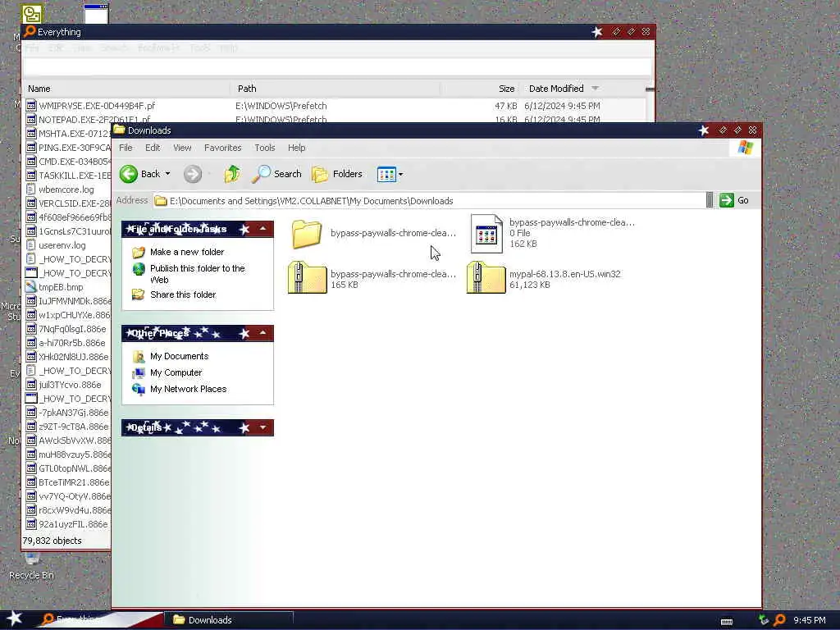
Task: Open the Tools menu in Downloads
Action: click(x=265, y=148)
